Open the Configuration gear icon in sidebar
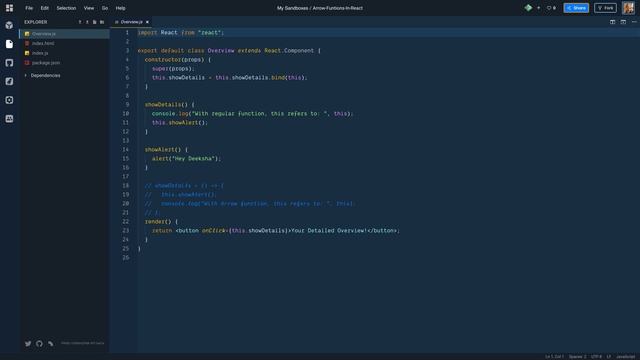Viewport: 640px width, 360px height. tap(9, 100)
